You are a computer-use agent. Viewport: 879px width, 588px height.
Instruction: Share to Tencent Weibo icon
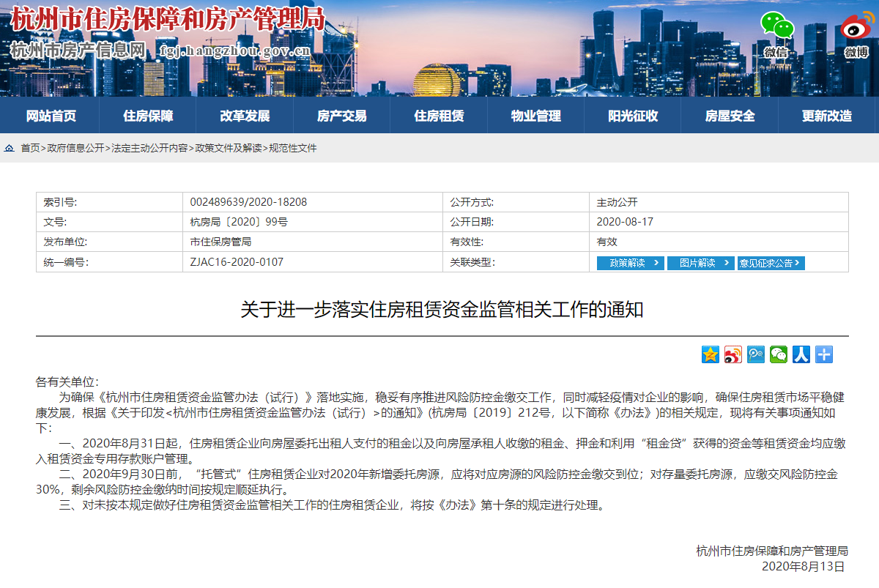[x=756, y=354]
